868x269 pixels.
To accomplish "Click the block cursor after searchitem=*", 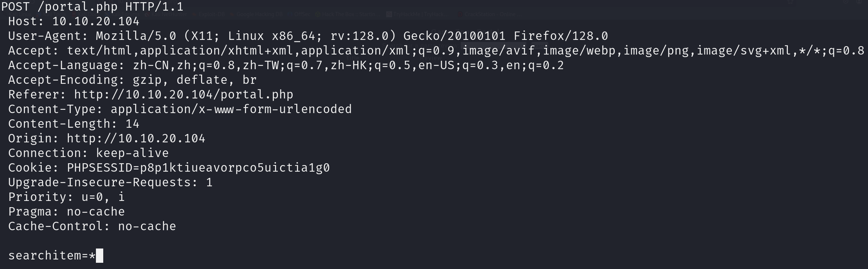I will coord(99,256).
